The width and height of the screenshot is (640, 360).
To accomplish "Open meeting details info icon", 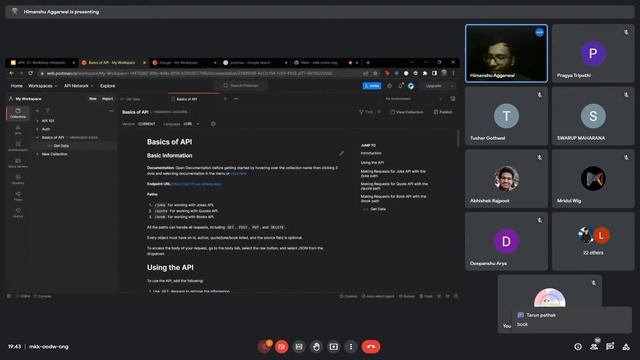I will tap(578, 347).
